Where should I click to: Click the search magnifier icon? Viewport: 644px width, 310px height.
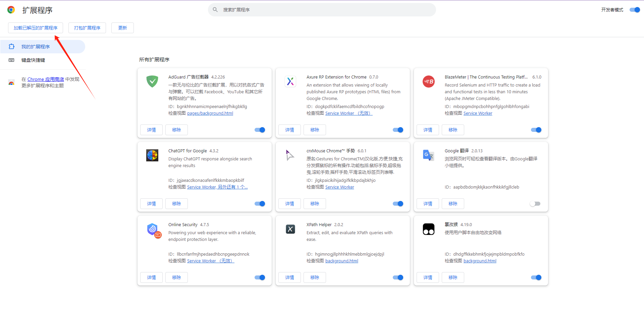coord(215,10)
